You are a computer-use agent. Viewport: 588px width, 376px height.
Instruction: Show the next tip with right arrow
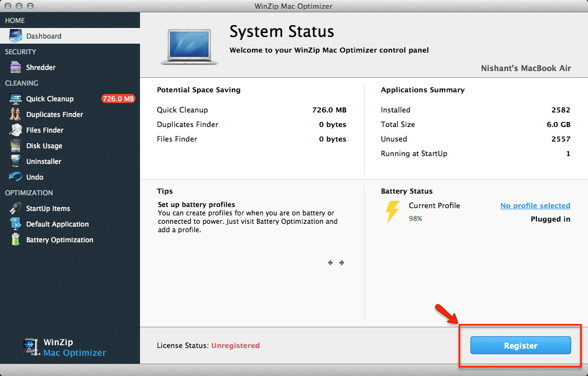[x=342, y=262]
